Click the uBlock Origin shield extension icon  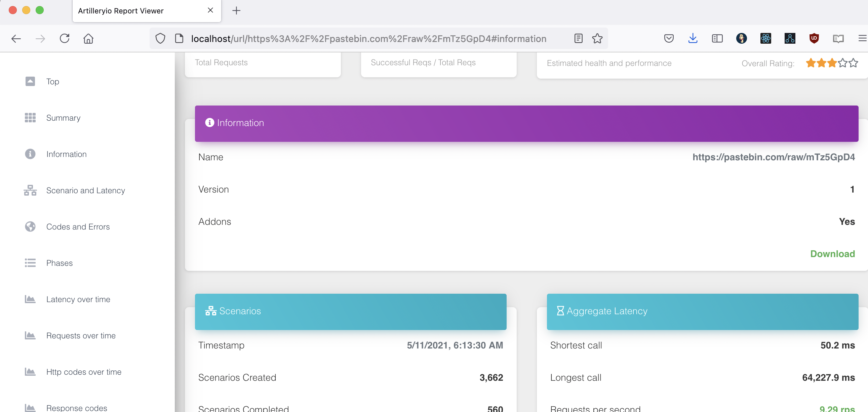[x=814, y=38]
